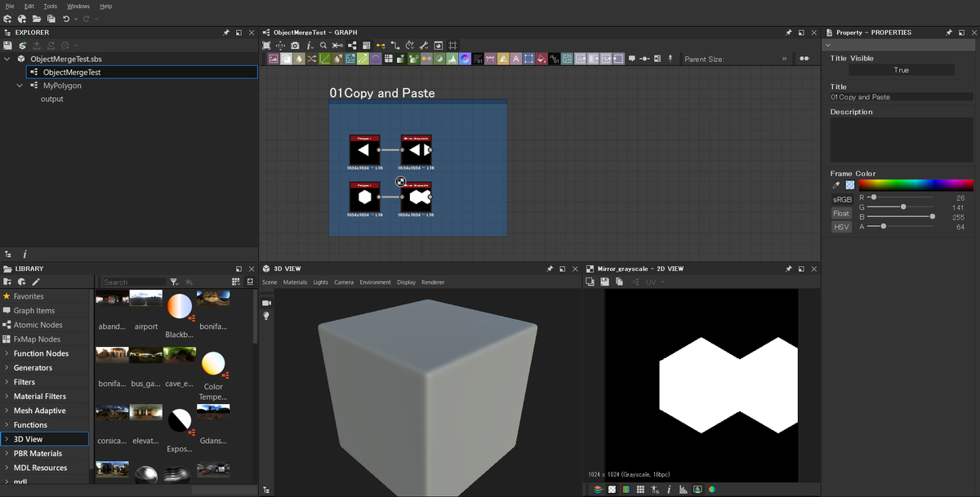
Task: Click the A alpha channel slider
Action: click(901, 226)
